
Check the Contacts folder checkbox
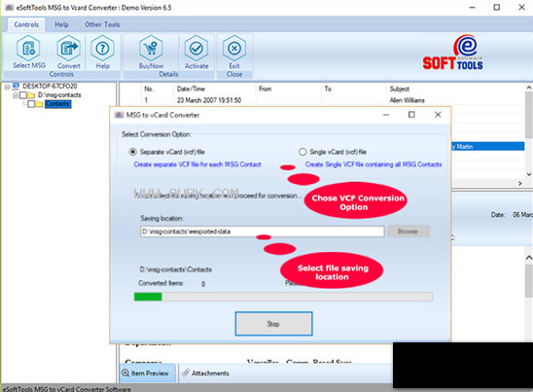click(x=31, y=104)
